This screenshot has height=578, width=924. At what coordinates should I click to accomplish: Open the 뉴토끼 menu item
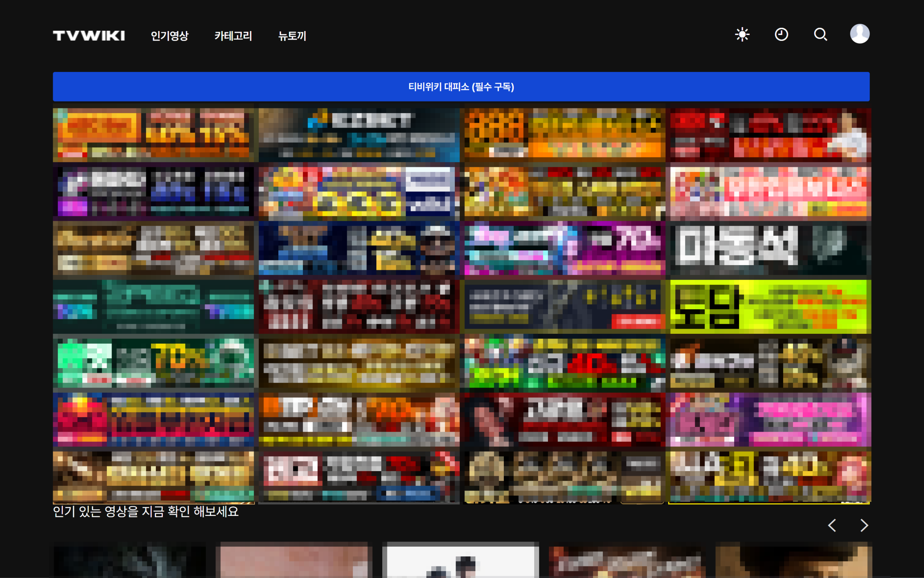(292, 36)
